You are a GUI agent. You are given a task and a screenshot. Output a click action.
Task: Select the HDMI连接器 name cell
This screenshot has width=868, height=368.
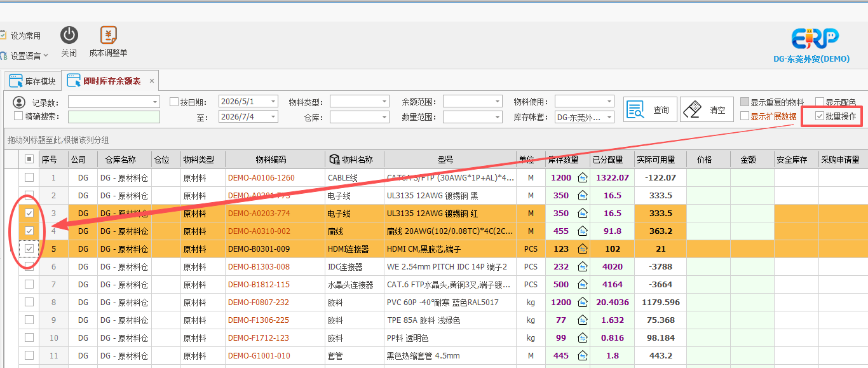coord(355,249)
